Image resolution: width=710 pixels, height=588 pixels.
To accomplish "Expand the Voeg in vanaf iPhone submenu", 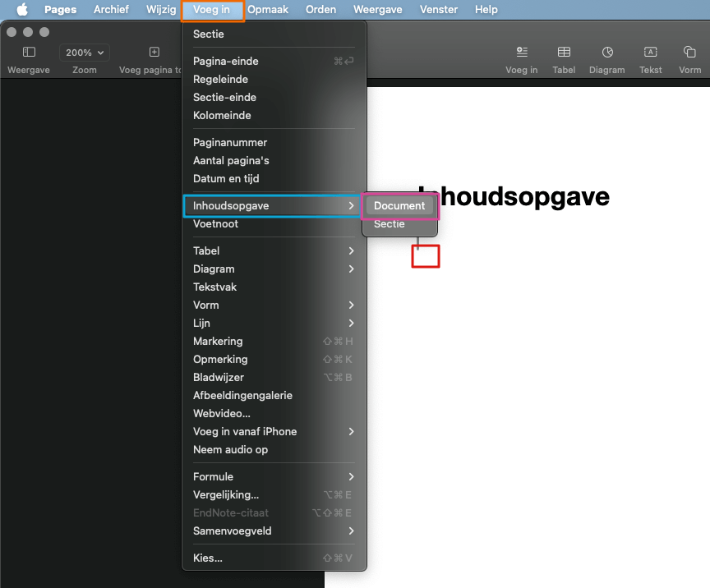I will click(x=274, y=431).
